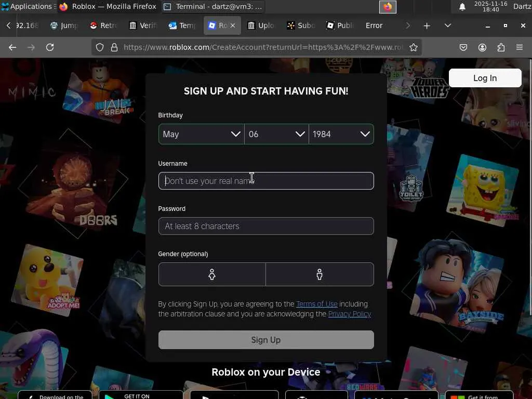Open extensions puzzle icon
This screenshot has height=399, width=532.
click(501, 47)
